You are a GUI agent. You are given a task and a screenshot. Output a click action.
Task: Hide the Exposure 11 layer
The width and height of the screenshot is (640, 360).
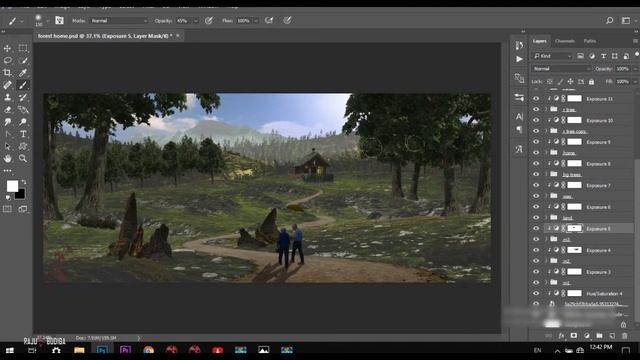click(x=536, y=99)
